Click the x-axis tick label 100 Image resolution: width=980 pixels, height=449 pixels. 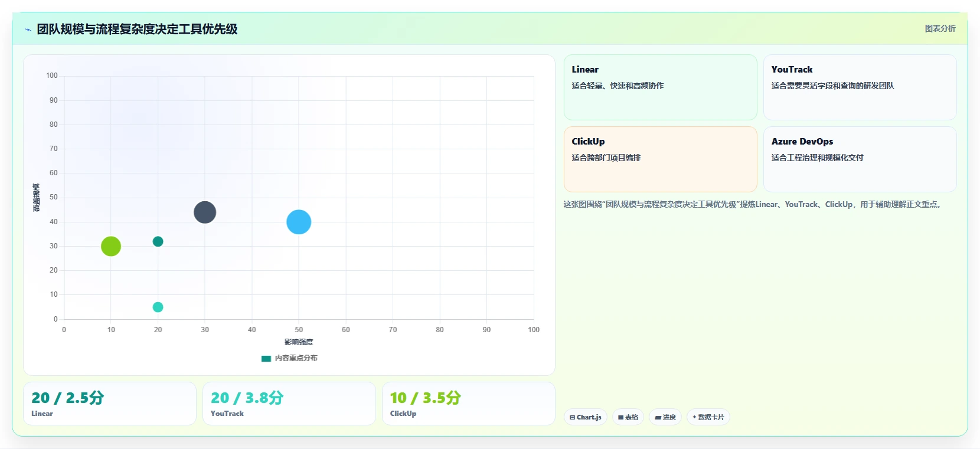pyautogui.click(x=534, y=330)
